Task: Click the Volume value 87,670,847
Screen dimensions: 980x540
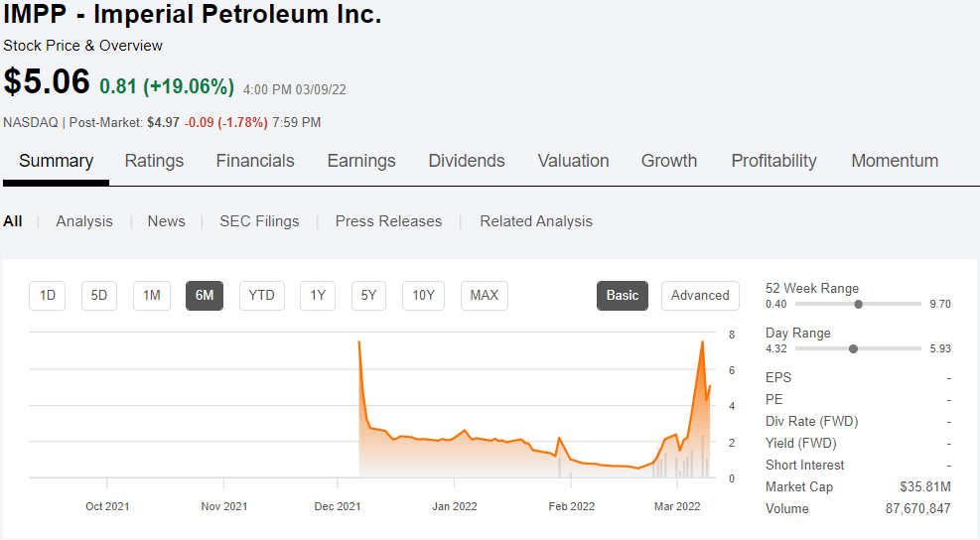Action: click(x=917, y=509)
